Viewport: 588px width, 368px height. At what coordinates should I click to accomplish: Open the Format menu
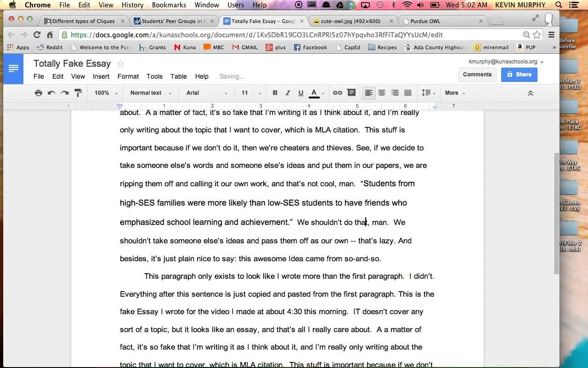[x=128, y=76]
